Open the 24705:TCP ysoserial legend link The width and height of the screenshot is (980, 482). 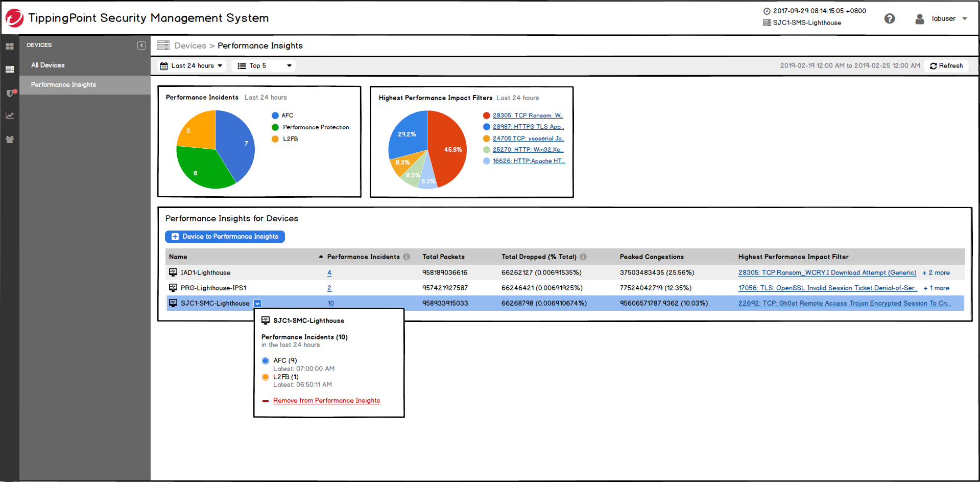coord(529,139)
